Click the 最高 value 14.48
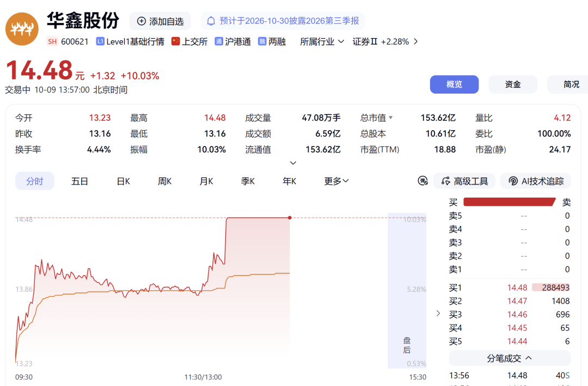 point(215,118)
